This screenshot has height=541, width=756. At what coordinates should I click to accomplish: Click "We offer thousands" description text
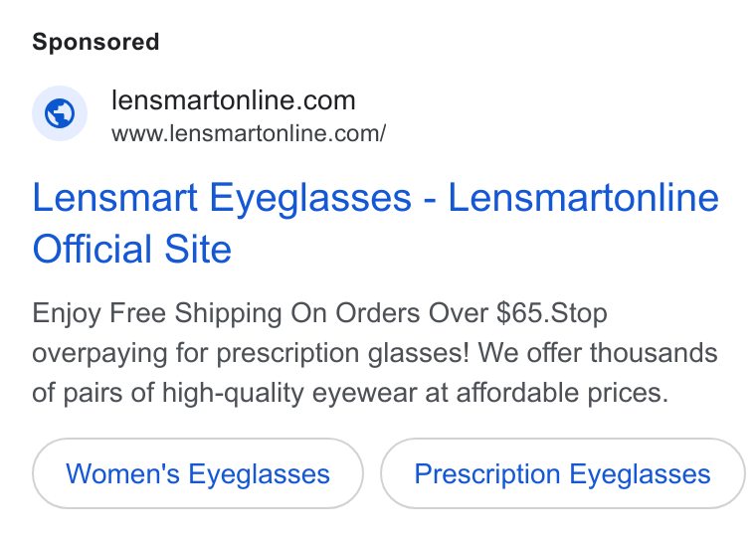pyautogui.click(x=598, y=353)
